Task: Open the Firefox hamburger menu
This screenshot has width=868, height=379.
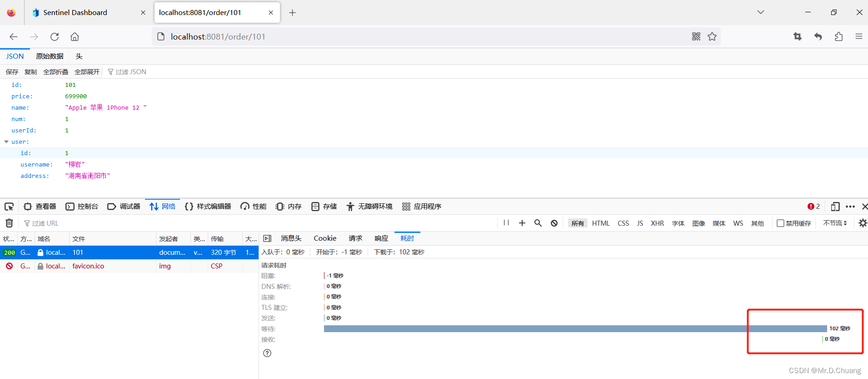Action: tap(859, 36)
